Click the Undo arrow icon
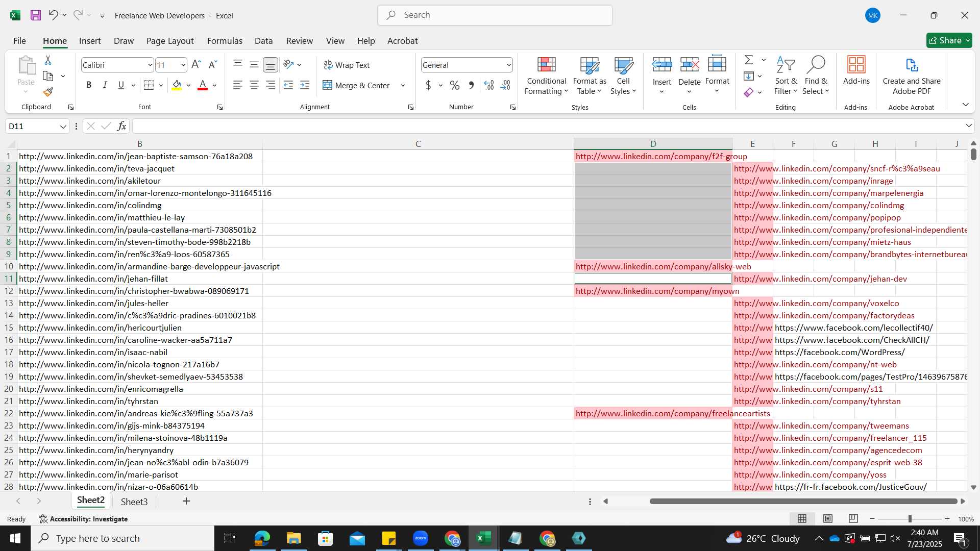This screenshot has height=551, width=980. click(x=53, y=15)
